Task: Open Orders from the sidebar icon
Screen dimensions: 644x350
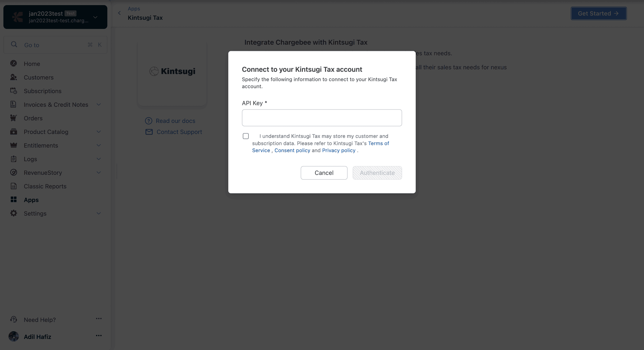Action: click(x=14, y=118)
